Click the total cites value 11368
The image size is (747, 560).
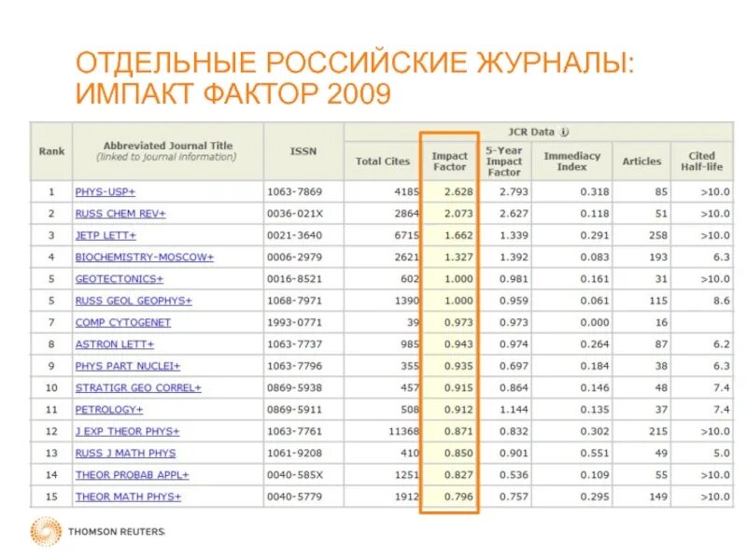coord(404,431)
